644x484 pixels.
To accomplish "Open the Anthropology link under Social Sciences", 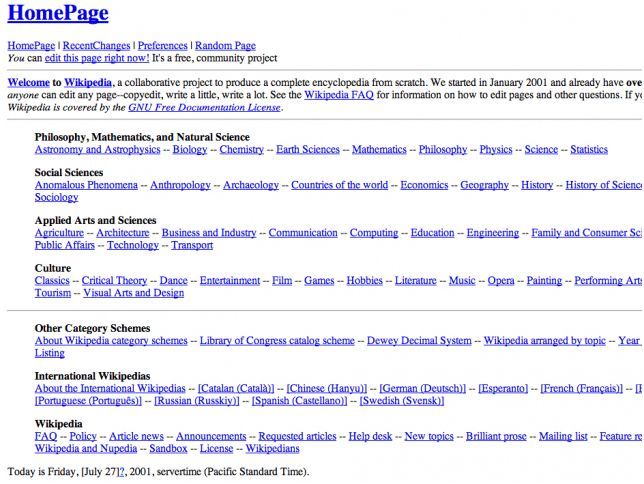I will 180,185.
